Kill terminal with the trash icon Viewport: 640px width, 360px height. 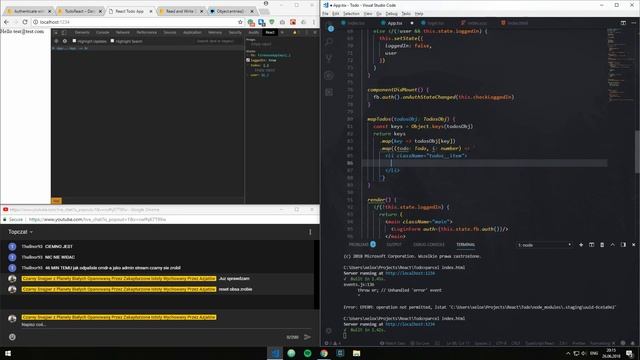point(602,244)
